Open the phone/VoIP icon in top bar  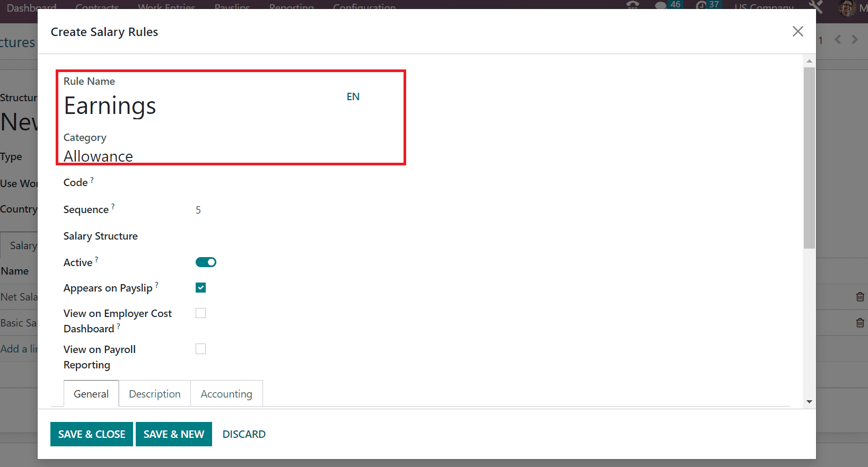pos(633,5)
